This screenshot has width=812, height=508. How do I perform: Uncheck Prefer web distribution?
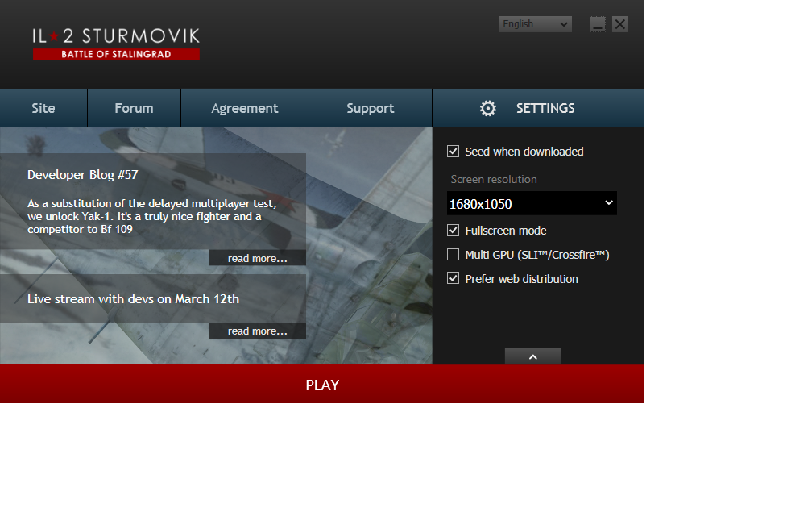(453, 278)
